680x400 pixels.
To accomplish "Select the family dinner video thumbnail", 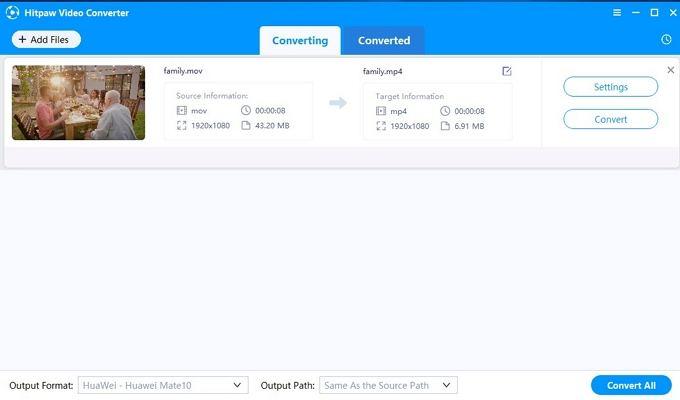I will pyautogui.click(x=78, y=103).
